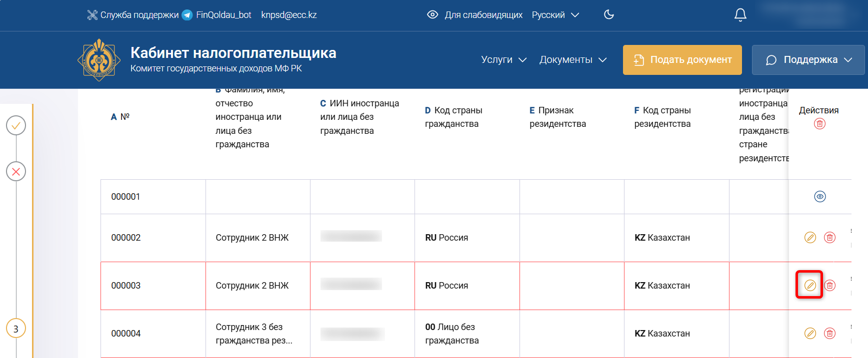The height and width of the screenshot is (358, 868).
Task: Select cell 000001
Action: (153, 197)
